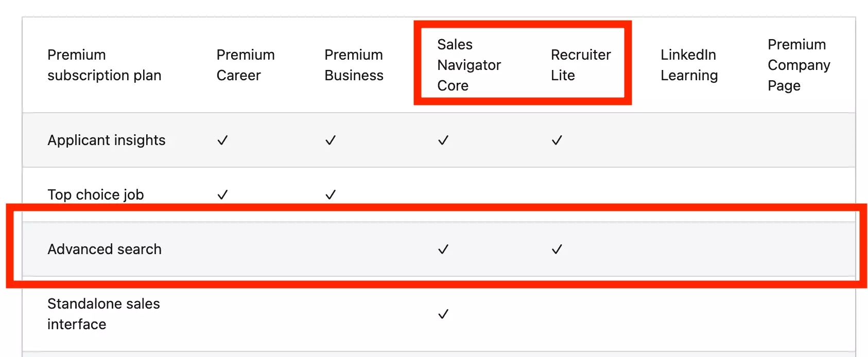The image size is (868, 357).
Task: Click the Top choice job checkmark under Premium Career
Action: click(222, 195)
